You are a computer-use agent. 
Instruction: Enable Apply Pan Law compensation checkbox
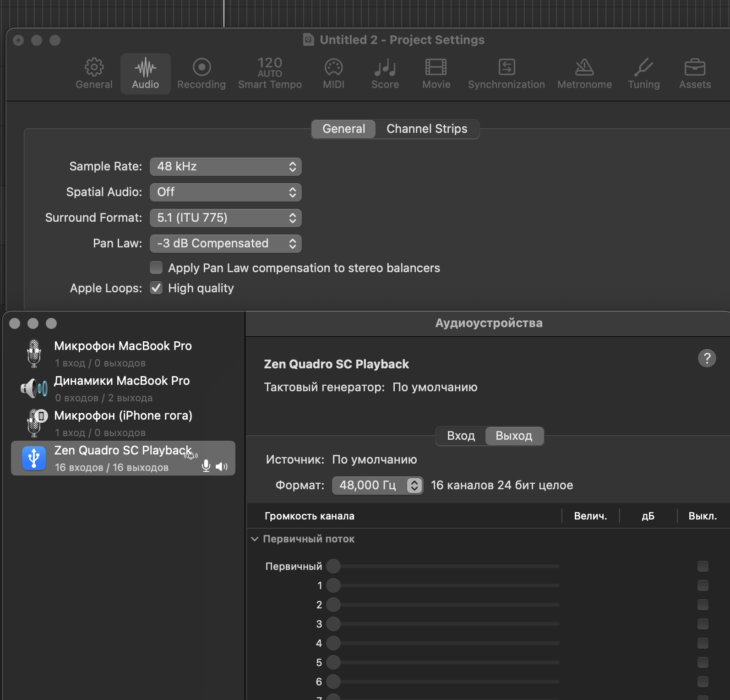156,268
